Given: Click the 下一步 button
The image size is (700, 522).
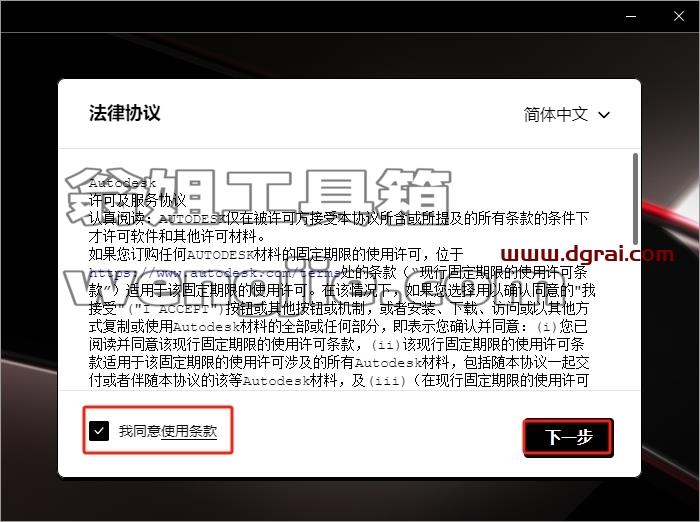Looking at the screenshot, I should tap(568, 437).
